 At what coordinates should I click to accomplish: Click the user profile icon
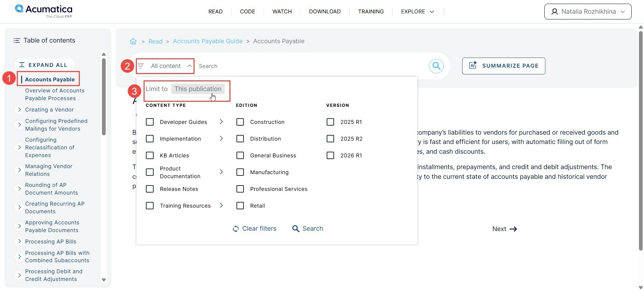555,12
